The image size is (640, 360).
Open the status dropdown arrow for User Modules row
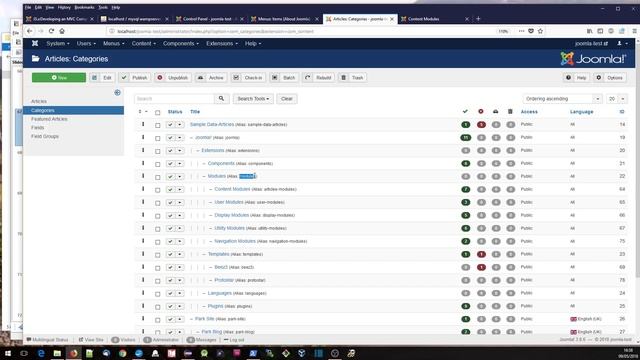180,202
